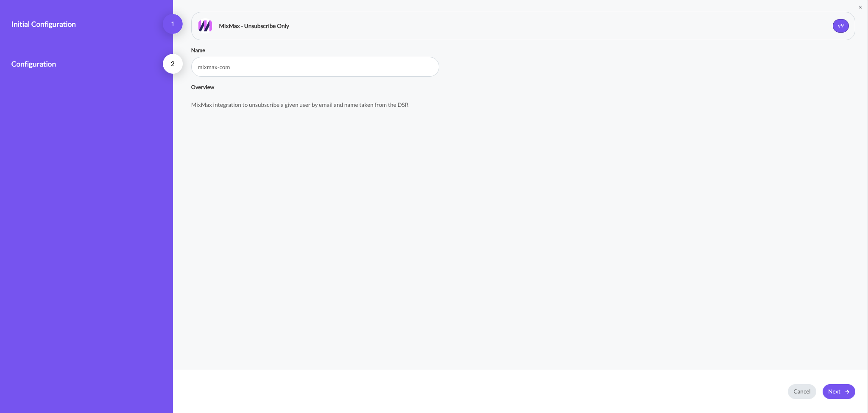The image size is (868, 413).
Task: Click the Cancel button
Action: point(802,391)
